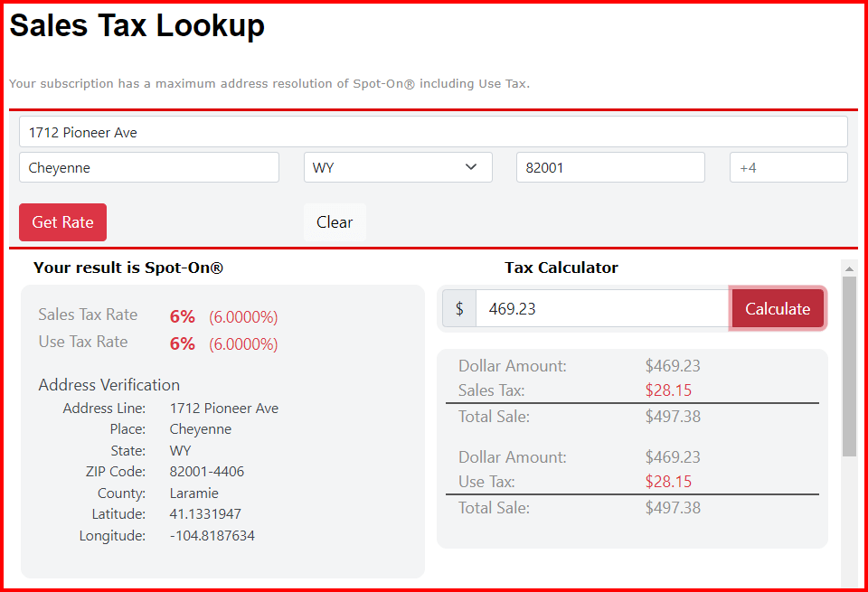Click the dollar sign prefix on calculator input
This screenshot has width=868, height=592.
click(458, 308)
